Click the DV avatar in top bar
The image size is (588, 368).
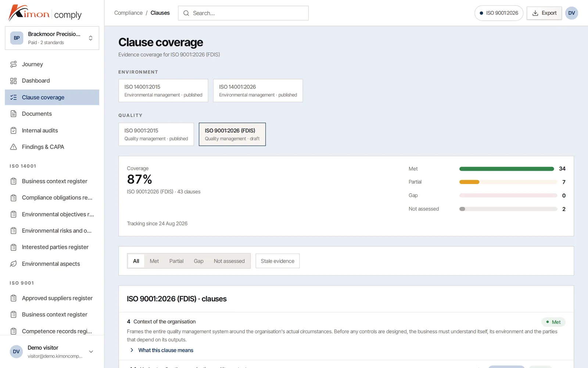571,13
